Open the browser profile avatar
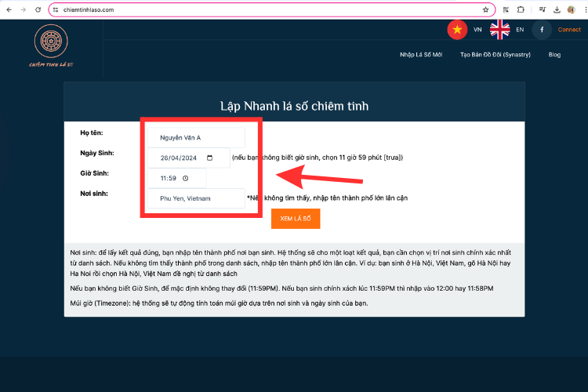This screenshot has width=588, height=392. point(571,9)
